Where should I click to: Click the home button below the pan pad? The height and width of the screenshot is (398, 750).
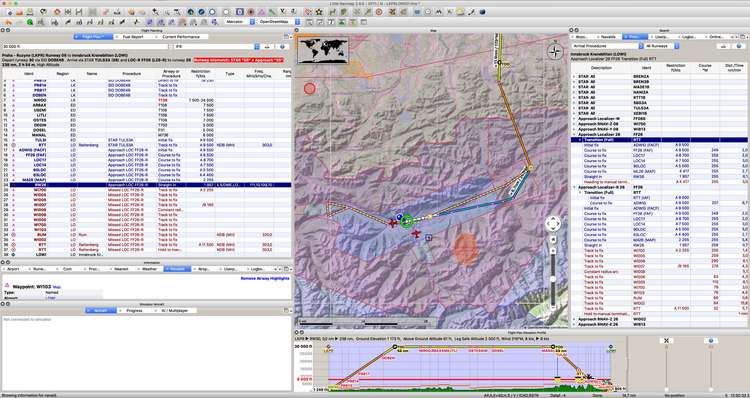[553, 238]
